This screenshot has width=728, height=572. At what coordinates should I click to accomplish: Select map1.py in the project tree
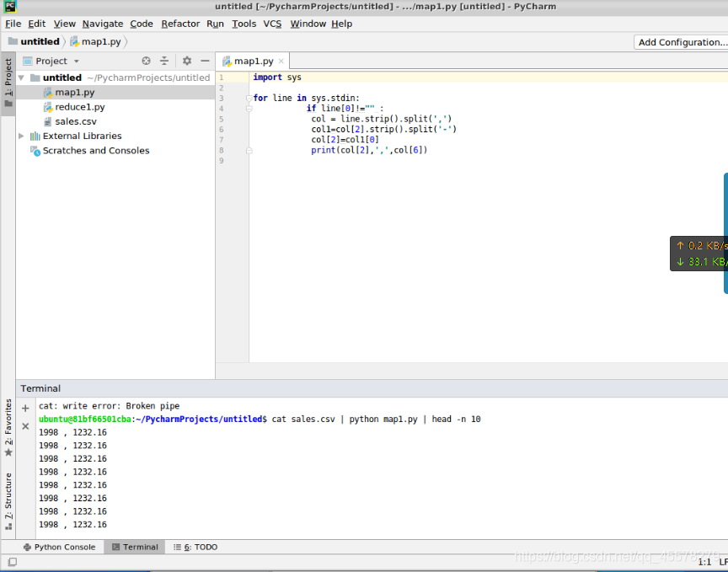click(x=115, y=93)
